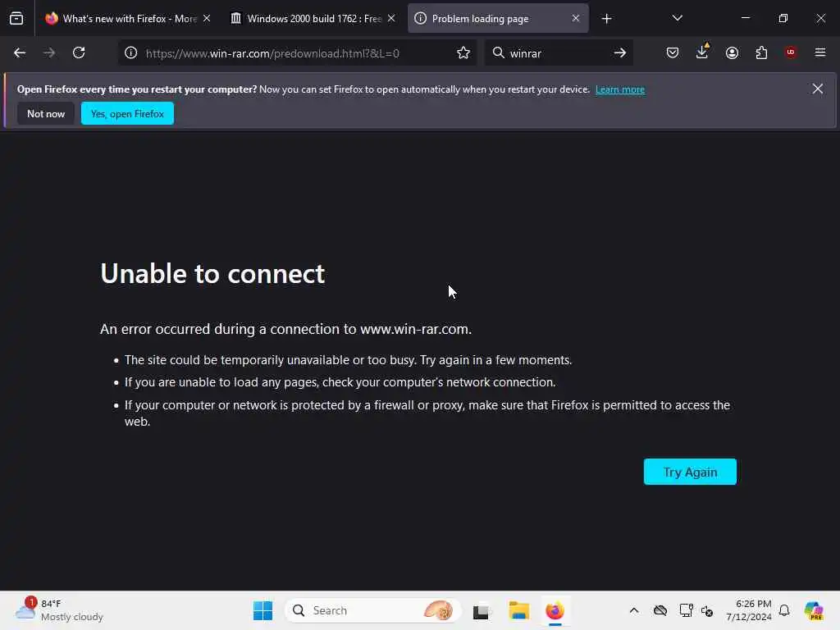Click the forward navigation arrow
The height and width of the screenshot is (630, 840).
coord(49,53)
